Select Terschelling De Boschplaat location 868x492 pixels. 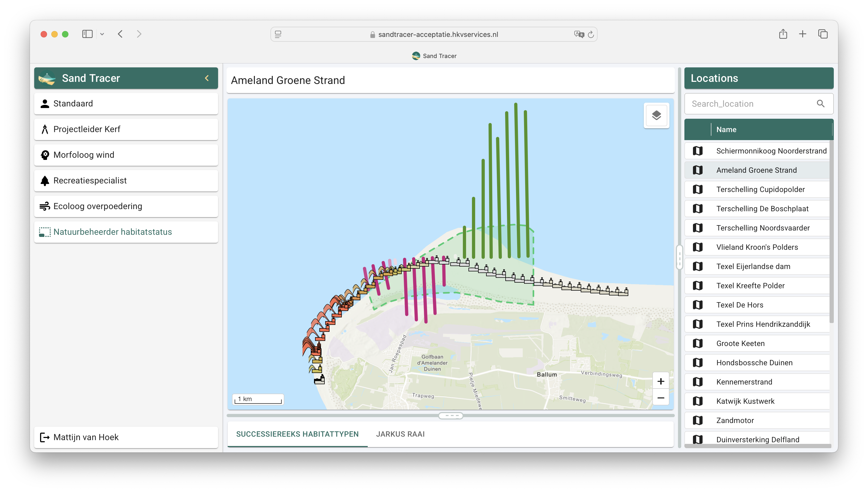[762, 209]
